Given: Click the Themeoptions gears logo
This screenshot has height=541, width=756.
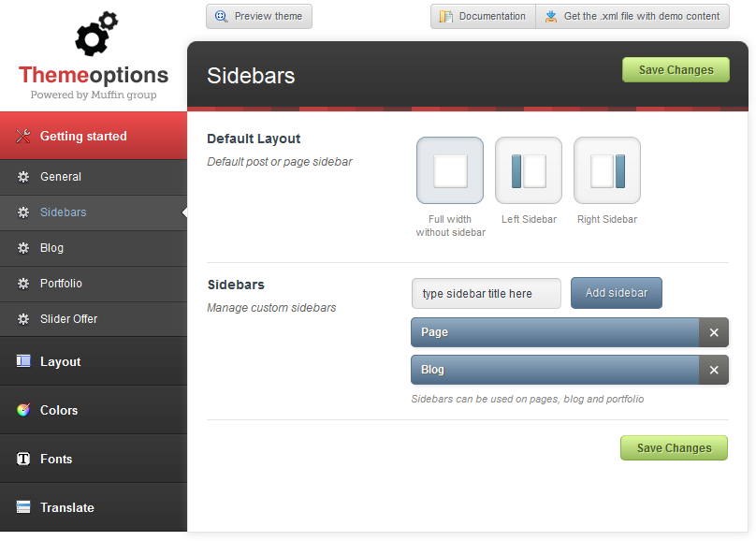Looking at the screenshot, I should [x=96, y=34].
